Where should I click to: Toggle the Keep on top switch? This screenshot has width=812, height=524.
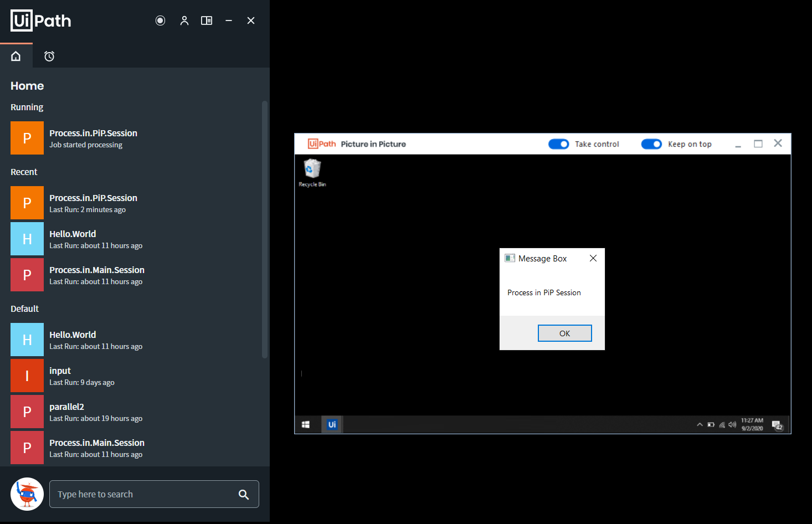(651, 144)
